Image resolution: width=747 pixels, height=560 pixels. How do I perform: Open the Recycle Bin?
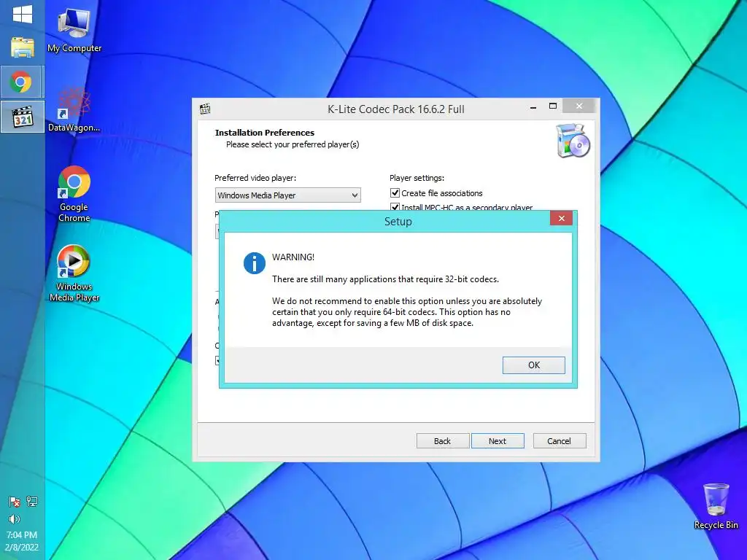[x=716, y=506]
